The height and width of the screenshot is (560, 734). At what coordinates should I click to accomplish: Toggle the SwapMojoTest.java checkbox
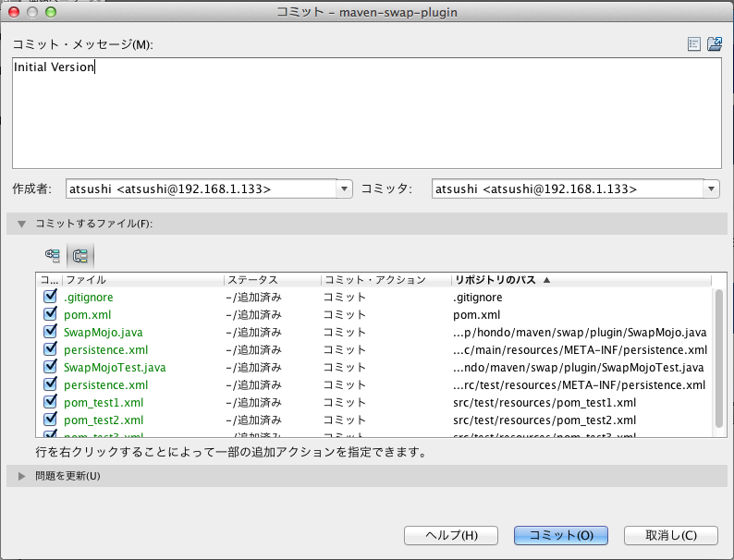tap(51, 368)
